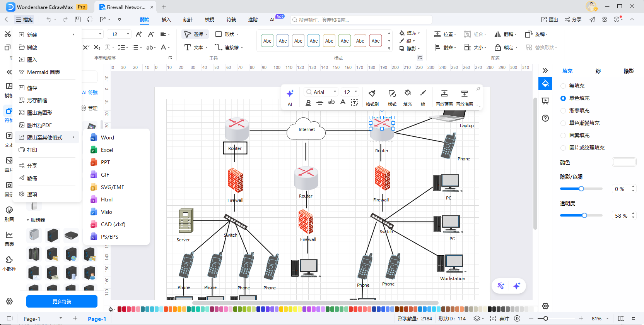Click the More Symbols blue button

click(62, 301)
